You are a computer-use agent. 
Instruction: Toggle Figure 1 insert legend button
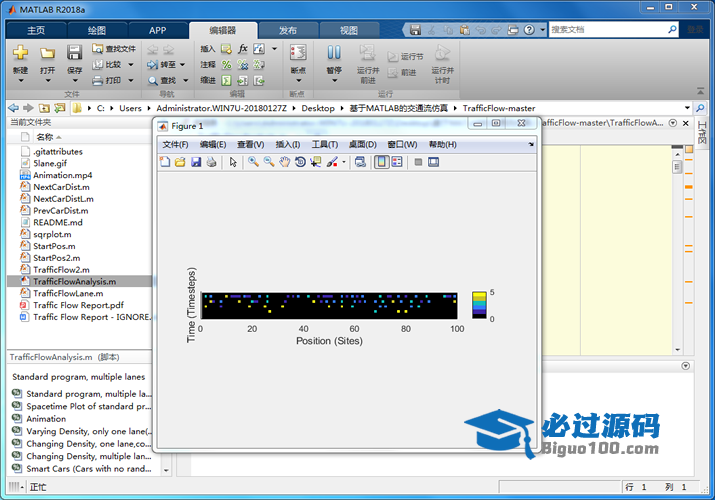click(397, 162)
